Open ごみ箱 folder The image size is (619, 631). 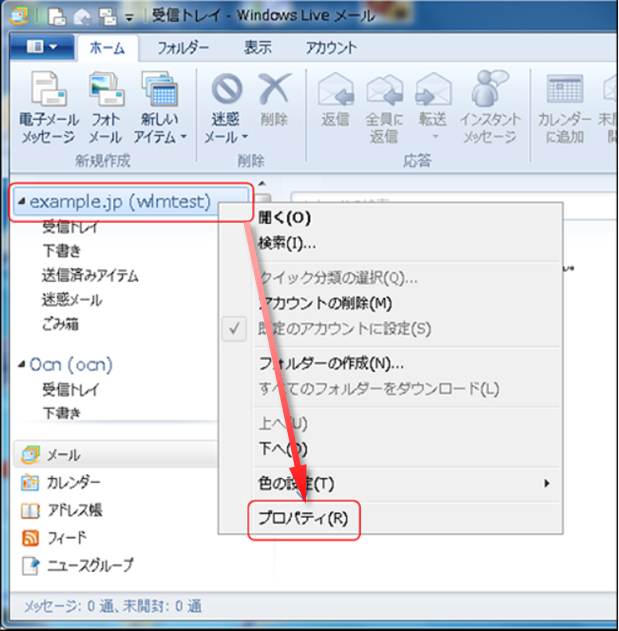[60, 324]
